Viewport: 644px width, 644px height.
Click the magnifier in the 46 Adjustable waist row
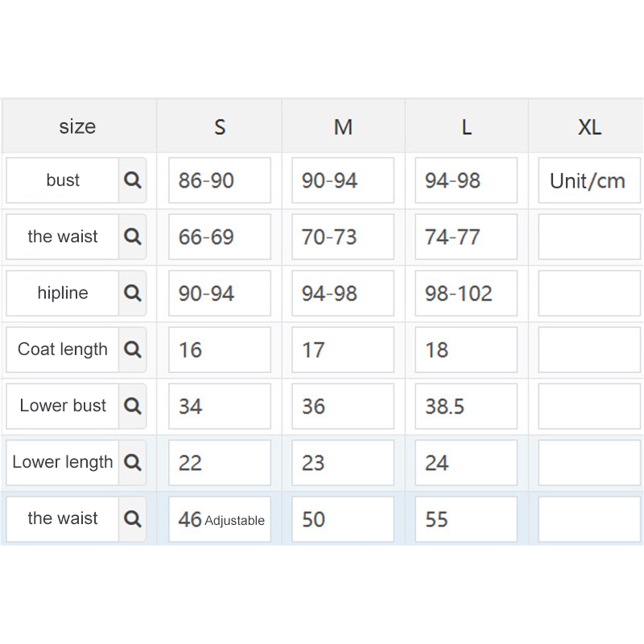(132, 519)
